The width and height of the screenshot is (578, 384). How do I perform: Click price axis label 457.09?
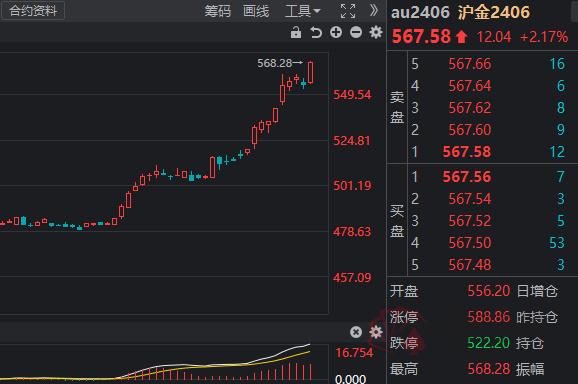(352, 277)
